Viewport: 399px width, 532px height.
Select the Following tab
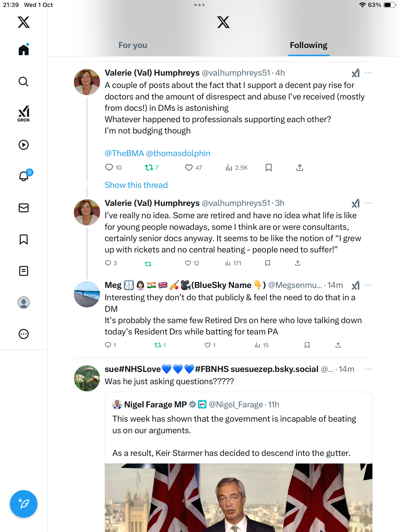309,45
